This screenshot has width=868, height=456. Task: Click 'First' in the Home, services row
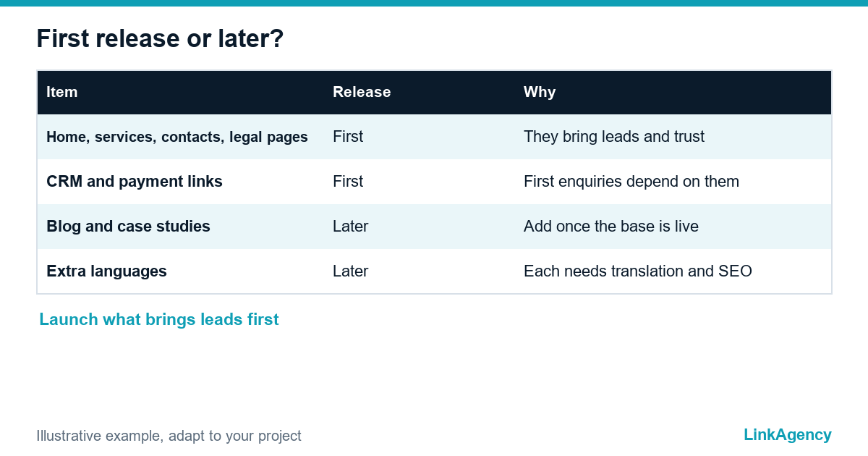(x=348, y=137)
